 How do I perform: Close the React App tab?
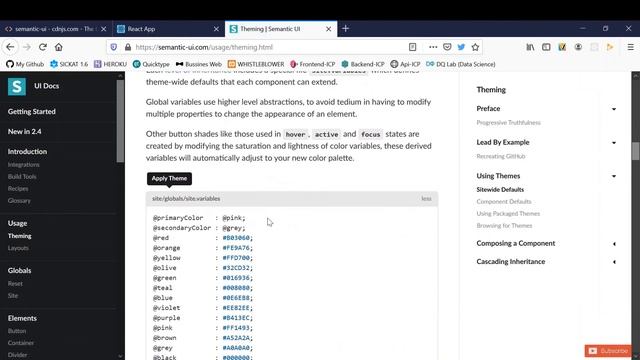(x=216, y=29)
